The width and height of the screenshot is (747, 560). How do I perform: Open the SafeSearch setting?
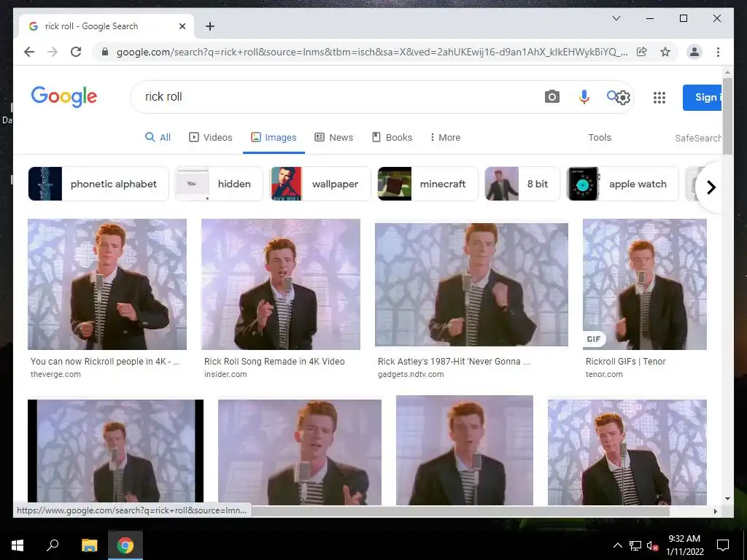(x=697, y=138)
